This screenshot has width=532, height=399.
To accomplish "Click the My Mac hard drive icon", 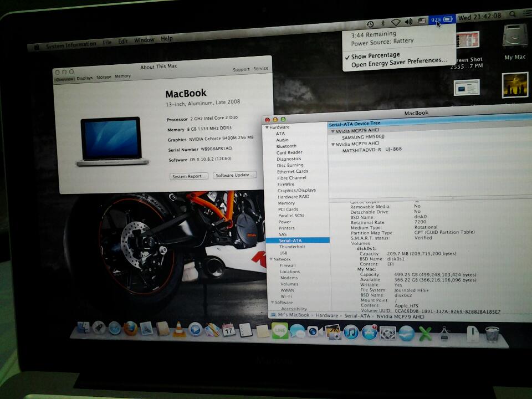I will tap(515, 35).
